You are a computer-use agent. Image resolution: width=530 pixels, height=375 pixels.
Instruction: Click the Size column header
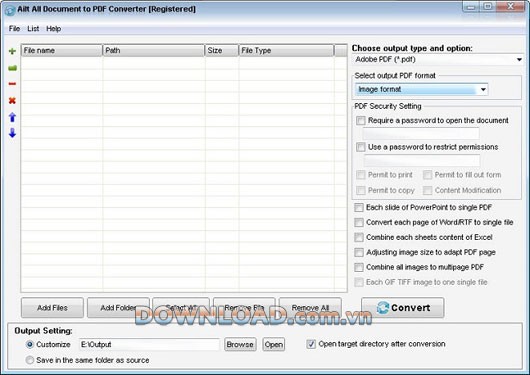pyautogui.click(x=222, y=50)
